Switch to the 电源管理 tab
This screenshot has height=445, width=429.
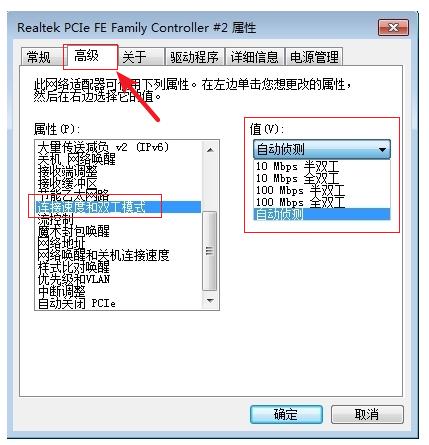[314, 57]
